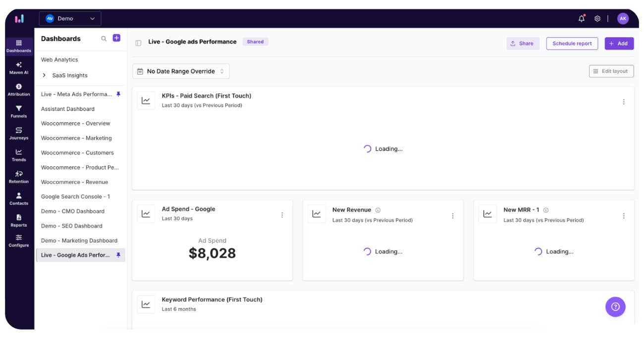Click Keyword Performance (First Touch) title

pyautogui.click(x=212, y=299)
